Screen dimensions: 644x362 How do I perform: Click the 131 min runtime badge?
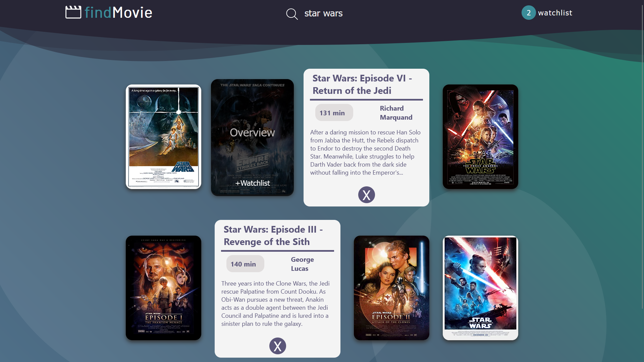(334, 113)
